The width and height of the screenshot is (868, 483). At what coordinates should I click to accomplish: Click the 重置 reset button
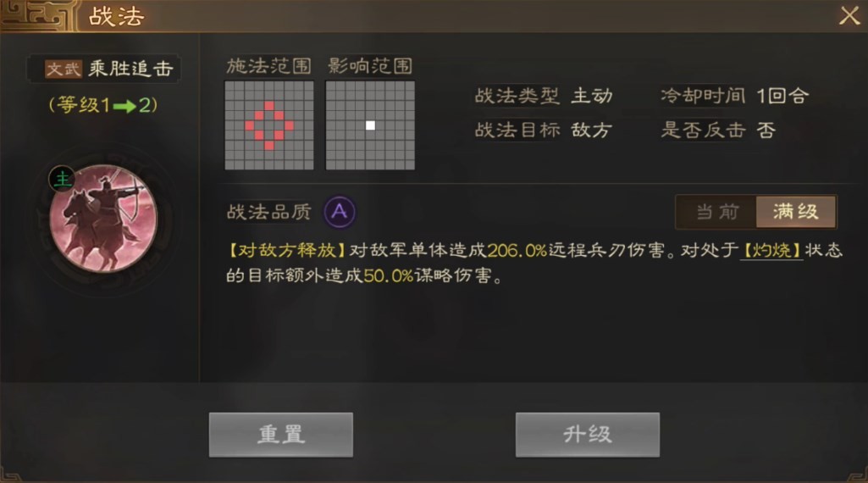pos(280,435)
